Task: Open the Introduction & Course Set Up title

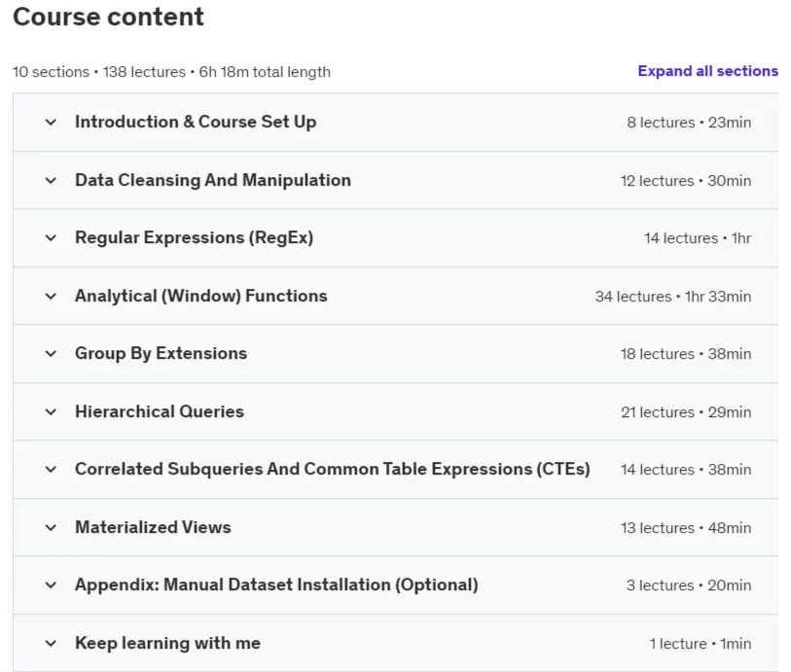Action: click(x=196, y=122)
